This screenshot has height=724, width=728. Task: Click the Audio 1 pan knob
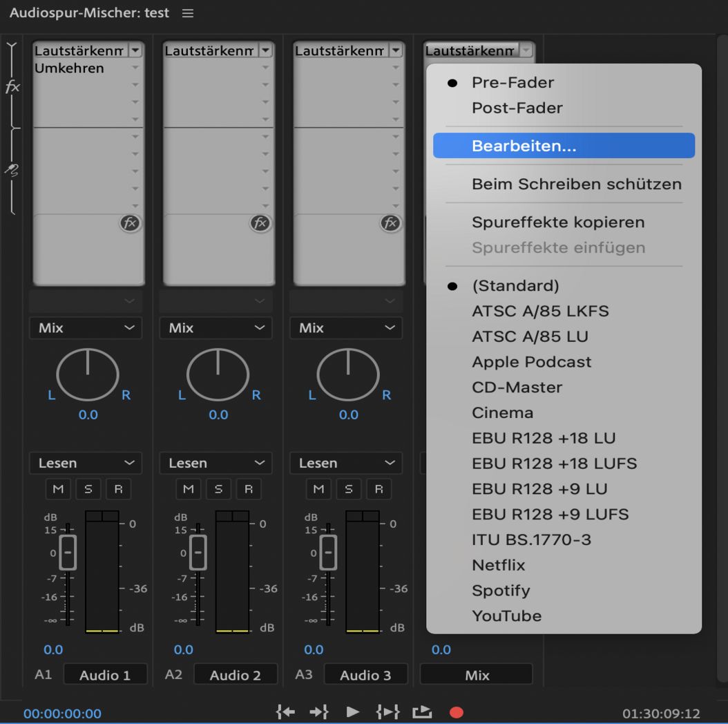coord(88,374)
